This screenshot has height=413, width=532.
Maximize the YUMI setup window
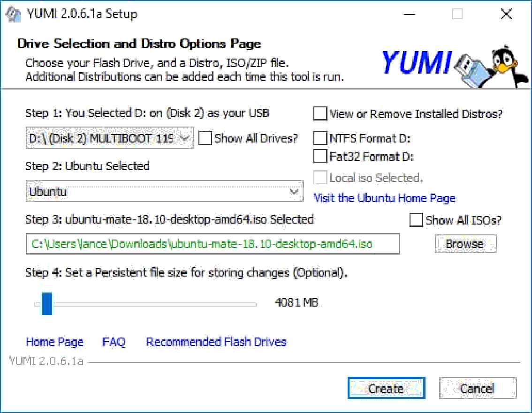click(x=457, y=15)
